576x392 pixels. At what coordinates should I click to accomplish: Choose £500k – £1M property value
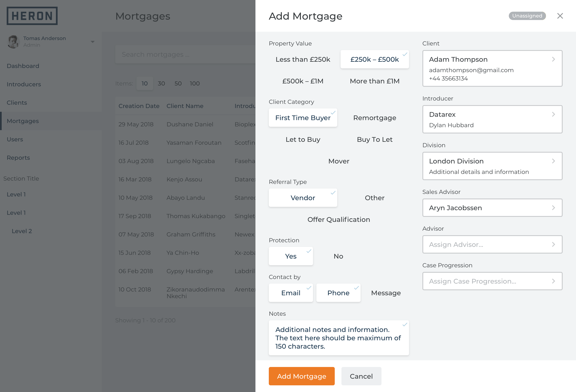(303, 81)
